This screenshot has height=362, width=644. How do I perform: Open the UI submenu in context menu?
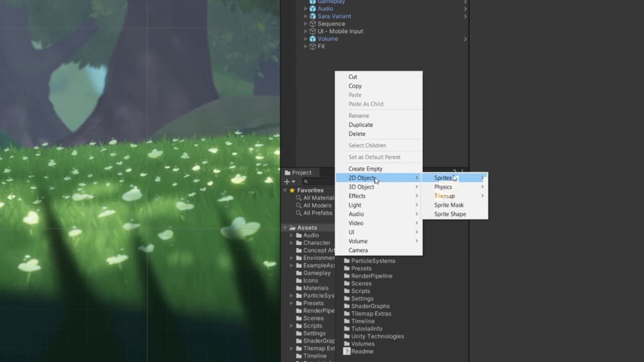pyautogui.click(x=379, y=232)
